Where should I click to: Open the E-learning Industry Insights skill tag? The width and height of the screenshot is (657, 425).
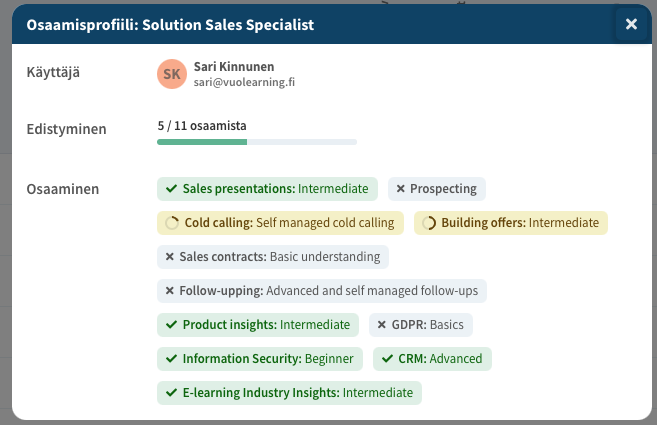coord(289,393)
